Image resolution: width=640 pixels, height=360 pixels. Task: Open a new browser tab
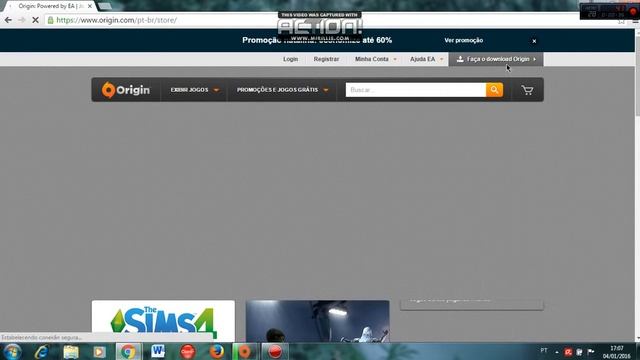[105, 6]
